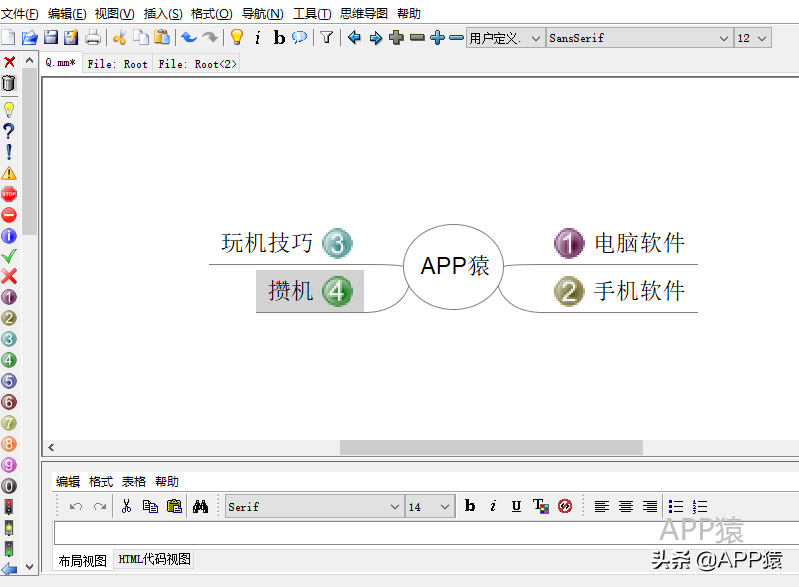The width and height of the screenshot is (799, 587).
Task: Open the note editor font size 14 dropdown
Action: coord(430,506)
